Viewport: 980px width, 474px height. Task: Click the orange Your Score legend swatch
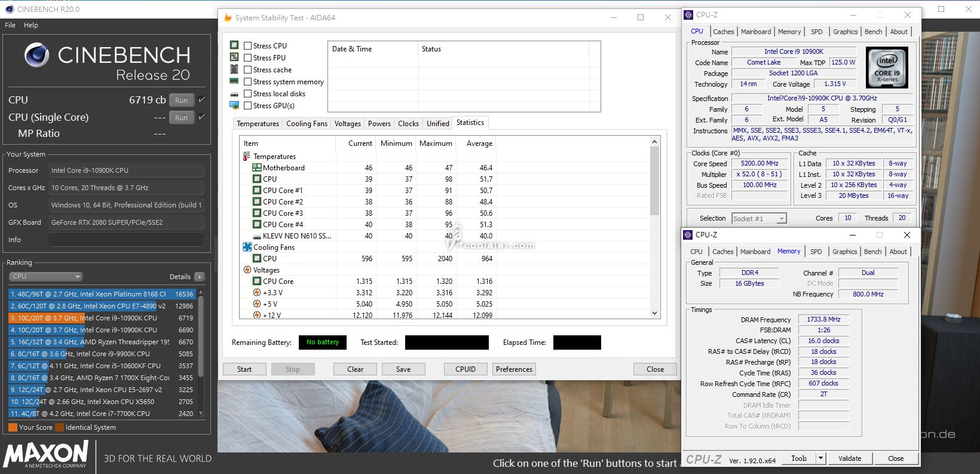click(x=13, y=427)
